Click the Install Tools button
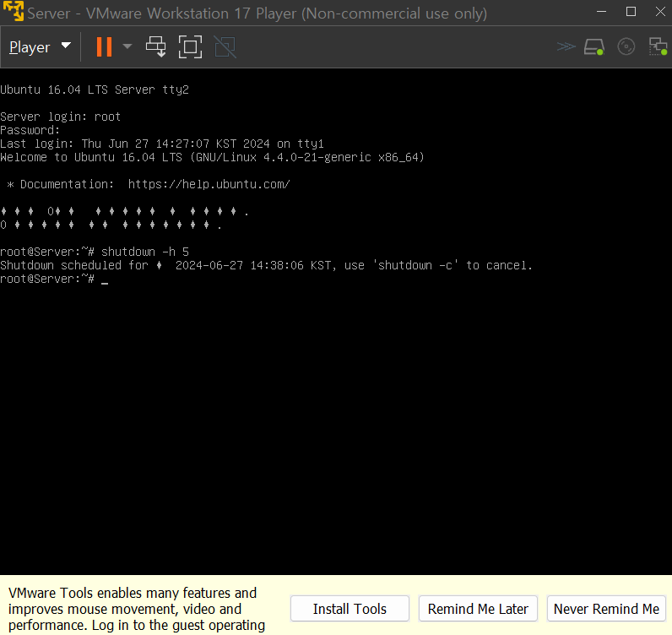Screen dimensions: 672x635 350,609
